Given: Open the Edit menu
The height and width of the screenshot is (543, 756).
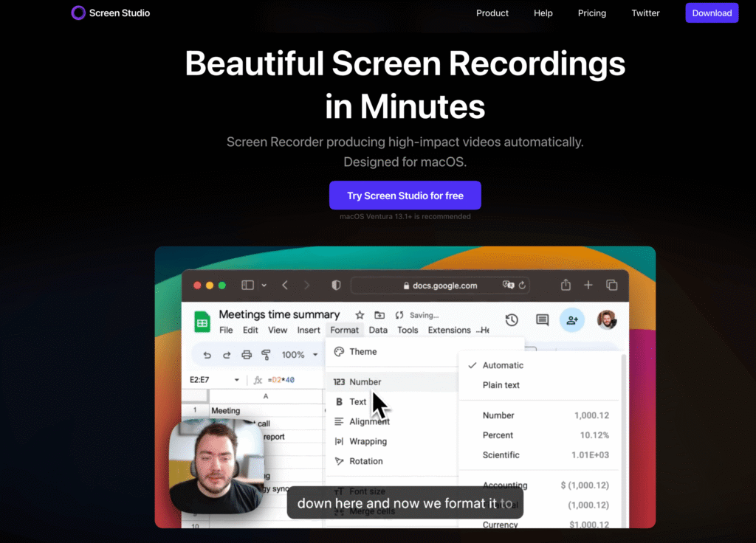Looking at the screenshot, I should [250, 330].
